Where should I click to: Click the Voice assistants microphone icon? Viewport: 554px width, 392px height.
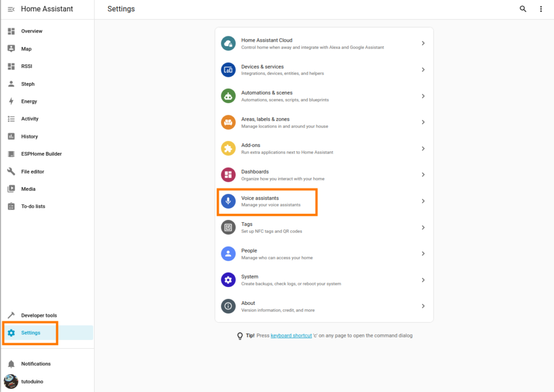(228, 201)
